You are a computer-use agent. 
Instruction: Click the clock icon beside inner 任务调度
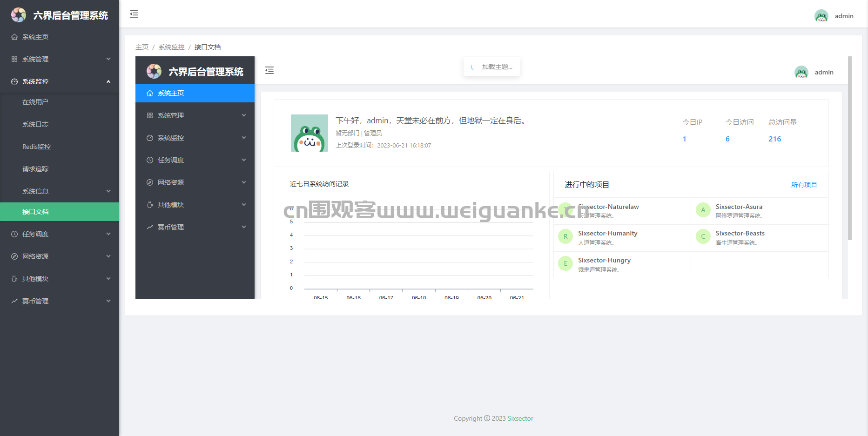click(150, 160)
